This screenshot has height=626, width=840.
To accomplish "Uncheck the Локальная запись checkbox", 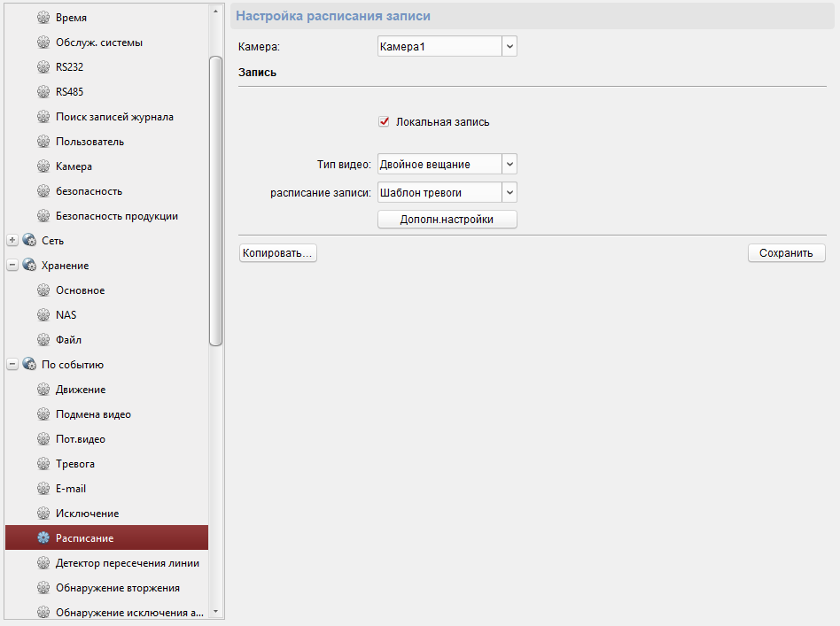I will point(384,122).
